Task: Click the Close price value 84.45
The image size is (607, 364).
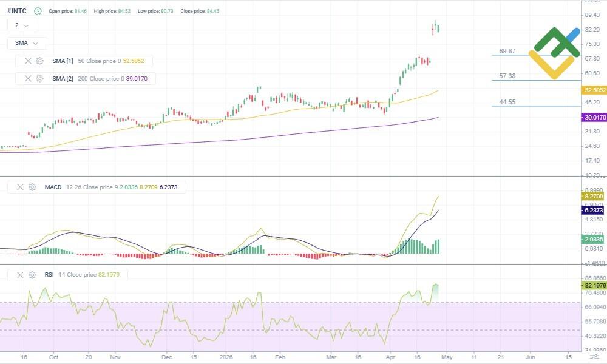Action: click(213, 11)
